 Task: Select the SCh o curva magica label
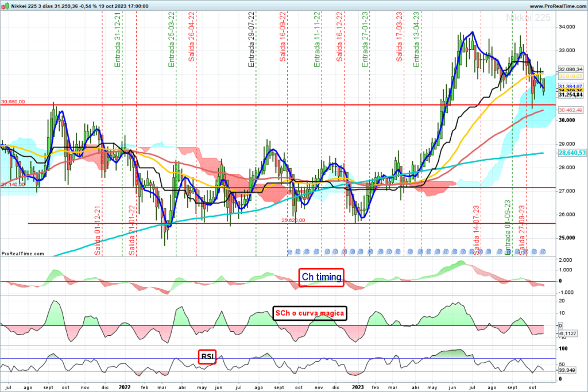coord(310,313)
